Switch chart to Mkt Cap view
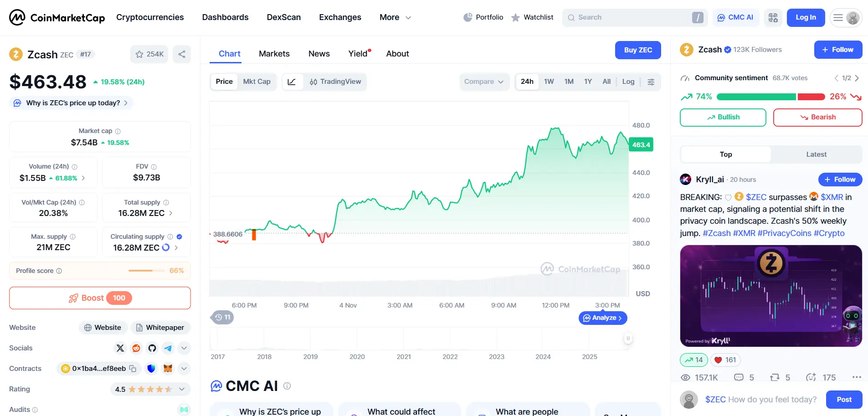868x416 pixels. coord(257,82)
